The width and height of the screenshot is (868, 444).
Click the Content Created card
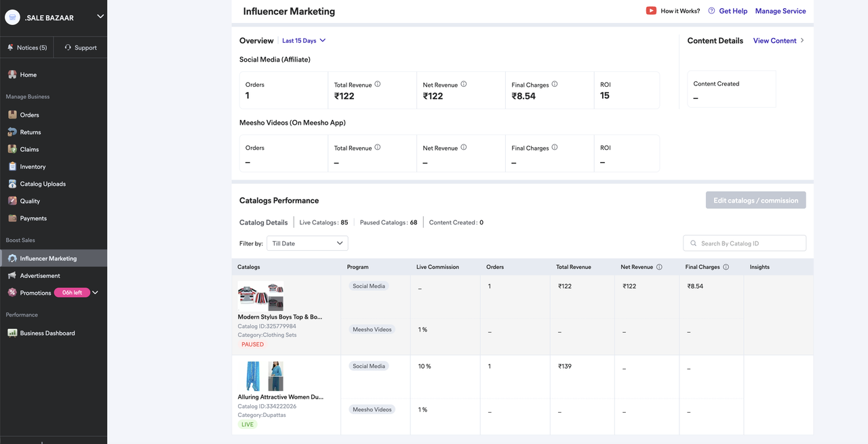point(731,89)
